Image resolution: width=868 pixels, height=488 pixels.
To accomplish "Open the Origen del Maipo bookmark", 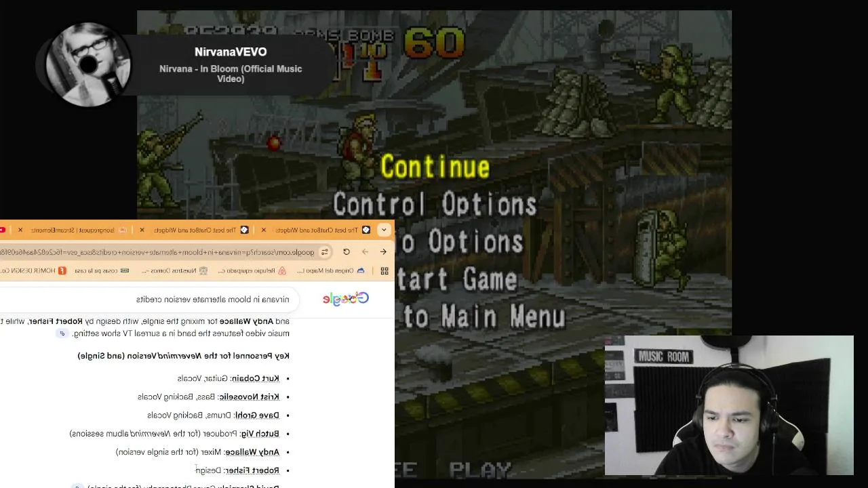I will (330, 270).
